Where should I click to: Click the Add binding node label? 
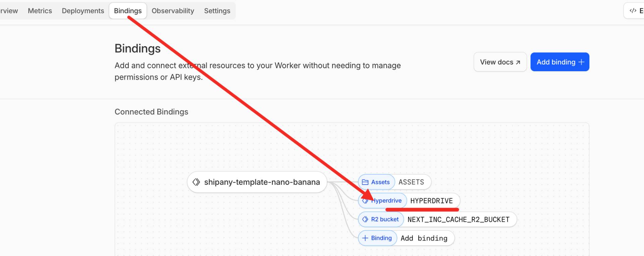[424, 238]
